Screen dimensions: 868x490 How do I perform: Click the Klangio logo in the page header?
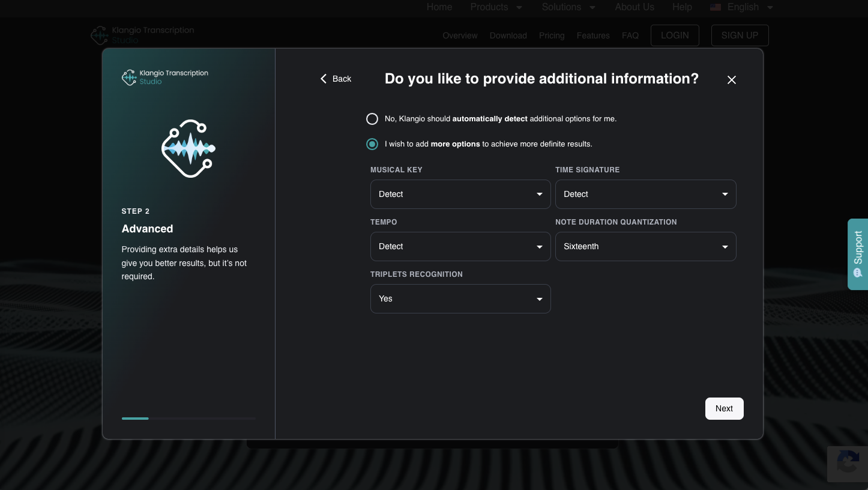142,35
